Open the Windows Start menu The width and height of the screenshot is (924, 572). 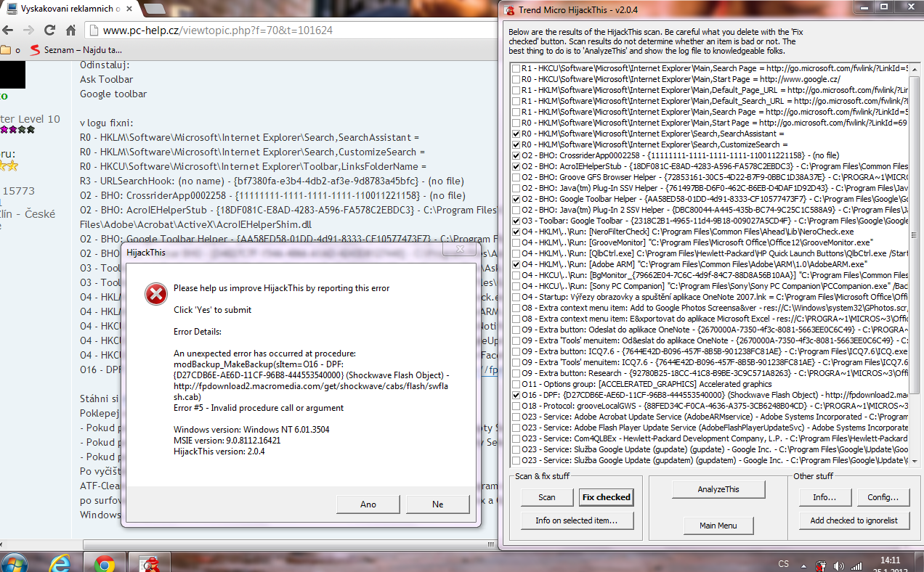(15, 563)
